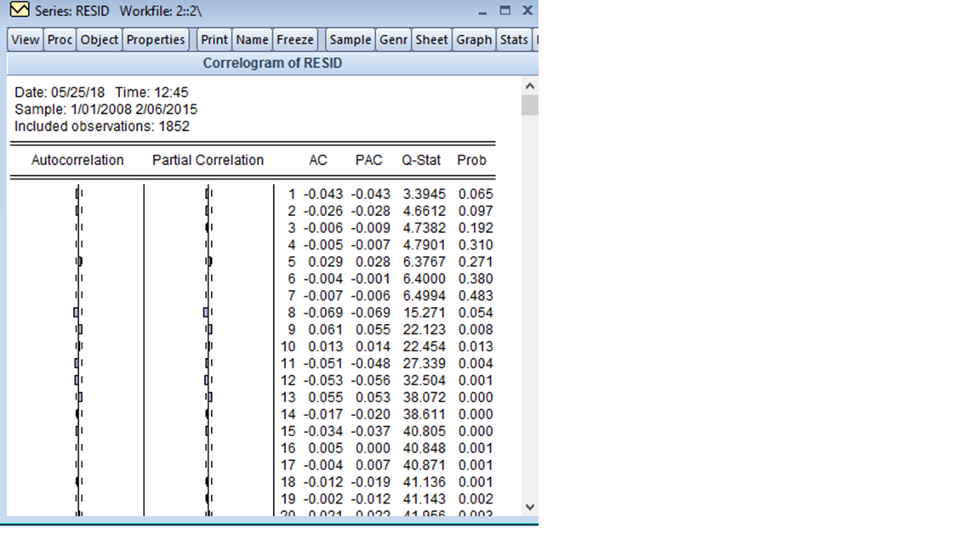Minimize the RESID series window

(481, 11)
